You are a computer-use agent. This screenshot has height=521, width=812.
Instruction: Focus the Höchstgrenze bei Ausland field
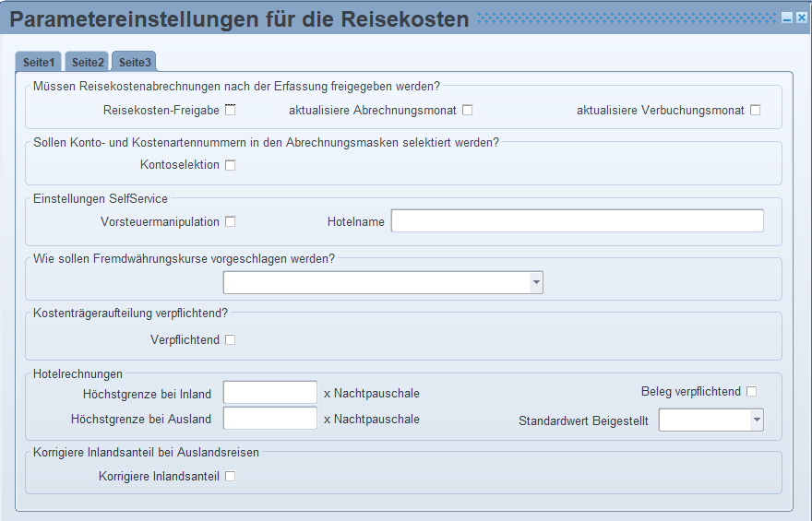269,418
